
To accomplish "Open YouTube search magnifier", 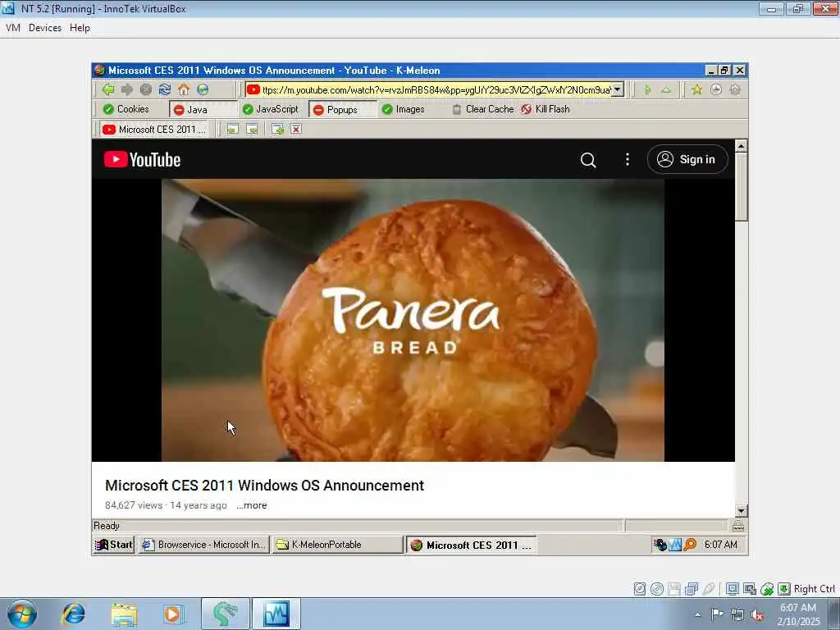I will click(x=588, y=160).
